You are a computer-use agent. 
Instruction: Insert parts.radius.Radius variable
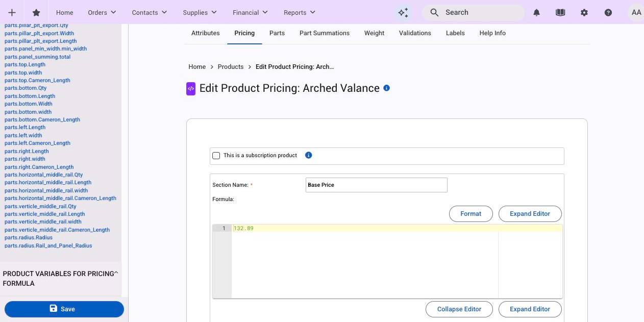(29, 238)
